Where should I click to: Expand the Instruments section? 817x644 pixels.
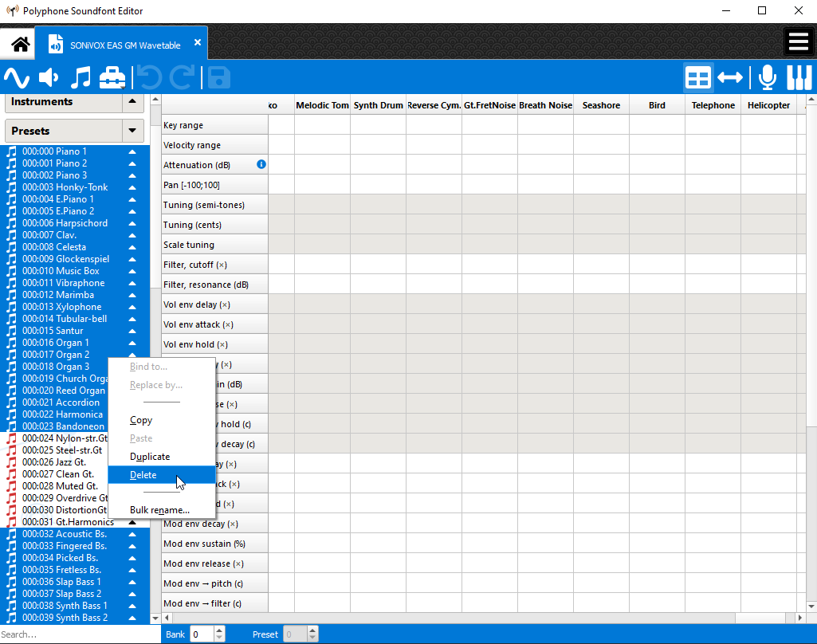[x=132, y=102]
